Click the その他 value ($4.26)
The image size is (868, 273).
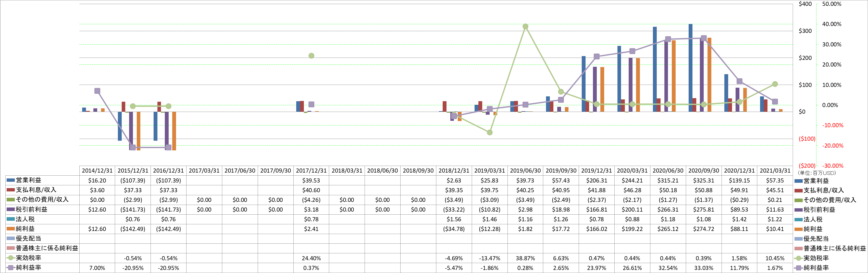pos(311,200)
